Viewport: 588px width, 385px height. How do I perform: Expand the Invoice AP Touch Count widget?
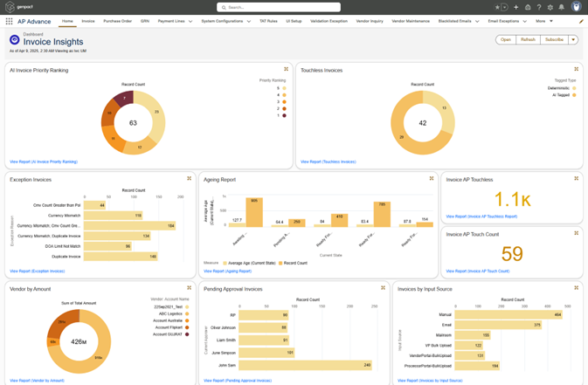point(577,233)
